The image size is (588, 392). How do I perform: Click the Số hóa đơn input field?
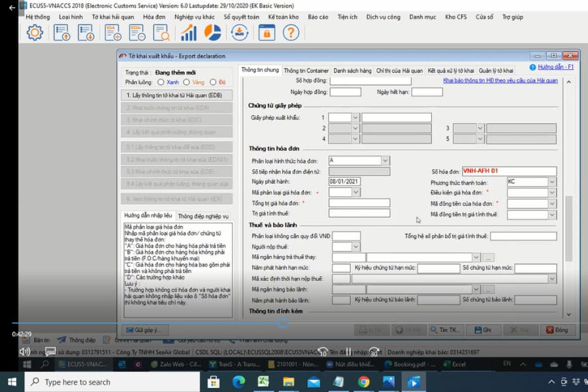point(509,171)
